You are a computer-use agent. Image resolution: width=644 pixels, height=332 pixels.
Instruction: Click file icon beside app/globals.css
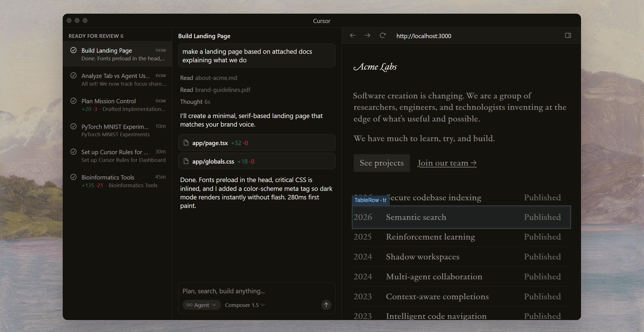[186, 161]
